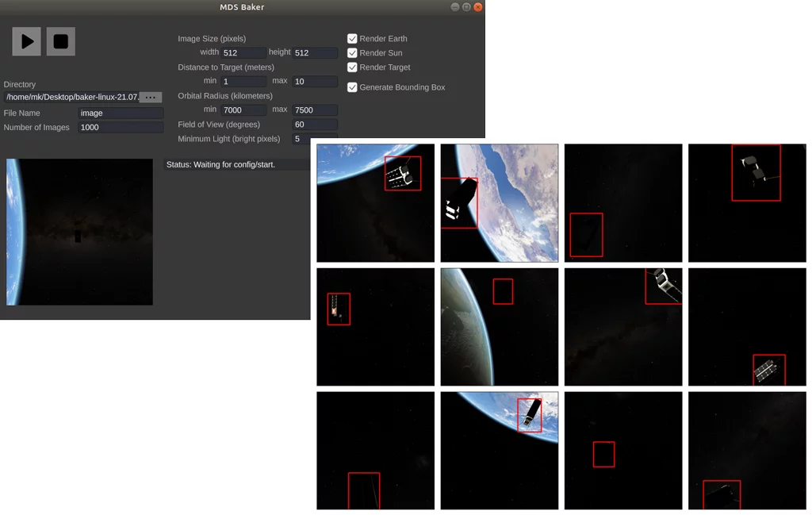The image size is (812, 515).
Task: Select the Distance to Target min field
Action: pyautogui.click(x=243, y=82)
